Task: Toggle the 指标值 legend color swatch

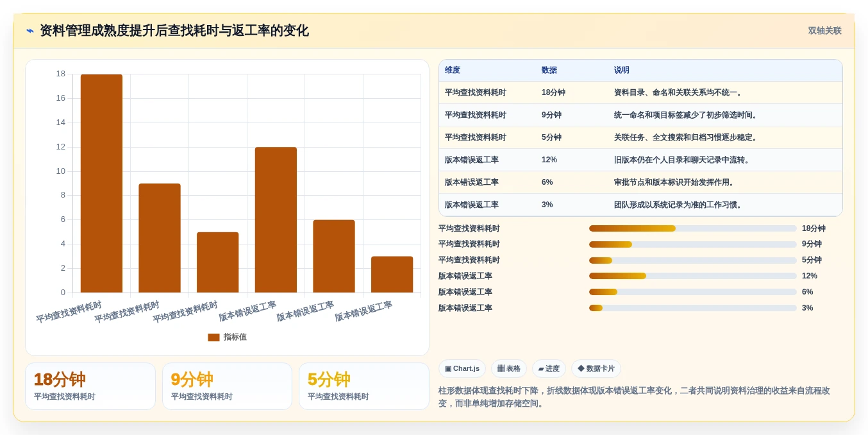Action: click(213, 337)
